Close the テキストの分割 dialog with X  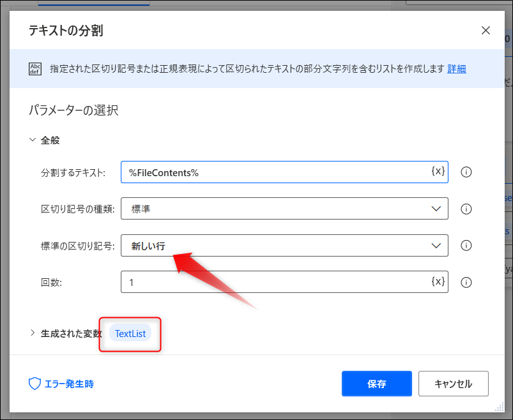[486, 31]
